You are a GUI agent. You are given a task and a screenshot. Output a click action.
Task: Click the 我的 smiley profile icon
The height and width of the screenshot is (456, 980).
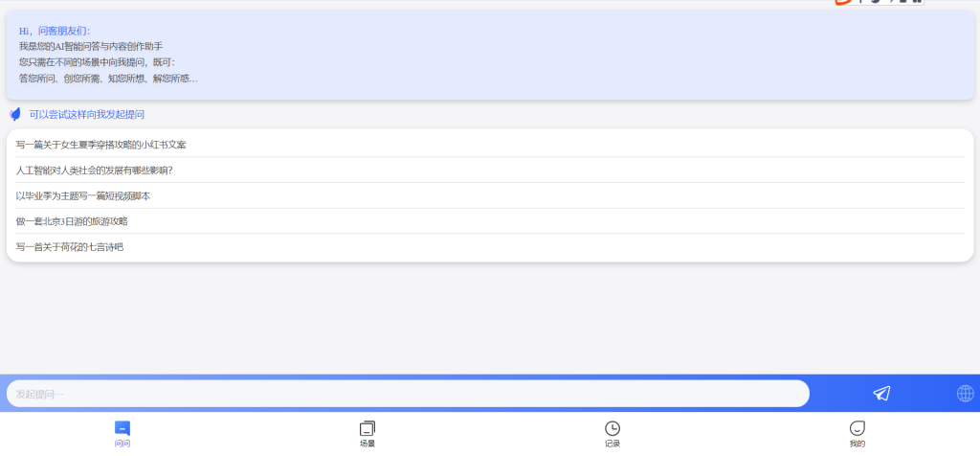pos(857,428)
